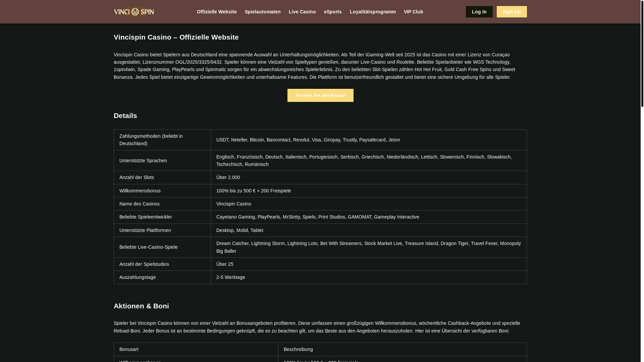Screen dimensions: 644x362
Task: Click the Aktionen & Boni heading
Action: click(x=141, y=306)
